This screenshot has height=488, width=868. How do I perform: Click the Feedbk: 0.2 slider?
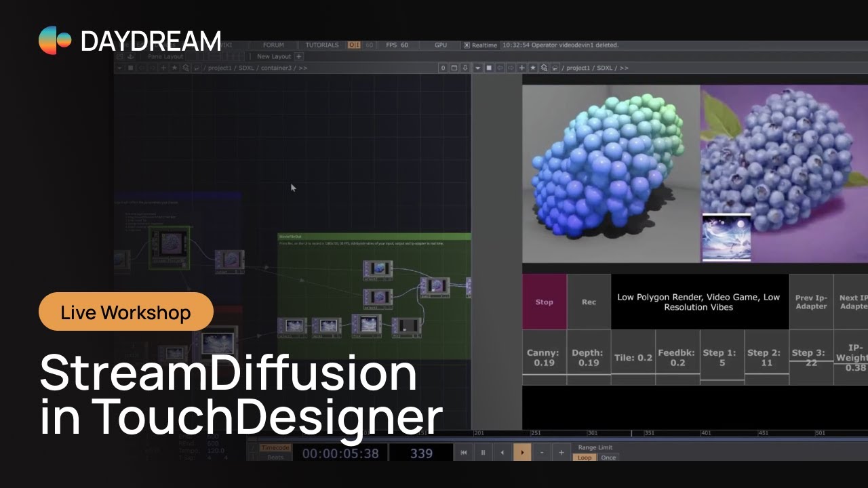tap(677, 357)
